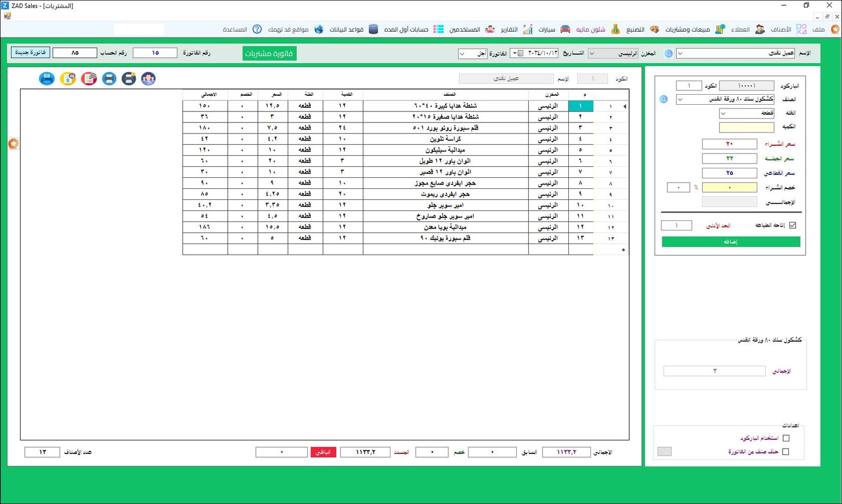Image resolution: width=842 pixels, height=504 pixels.
Task: Open the الصنف item dropdown
Action: tap(680, 99)
